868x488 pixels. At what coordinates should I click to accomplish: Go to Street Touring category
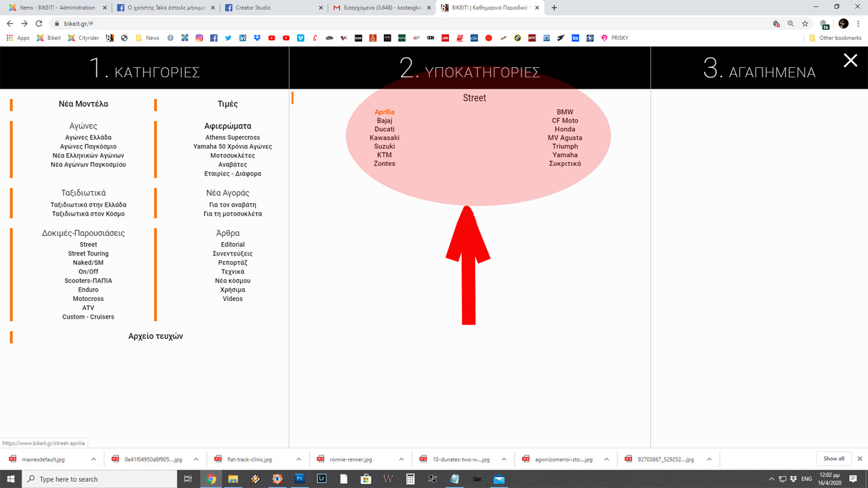88,253
